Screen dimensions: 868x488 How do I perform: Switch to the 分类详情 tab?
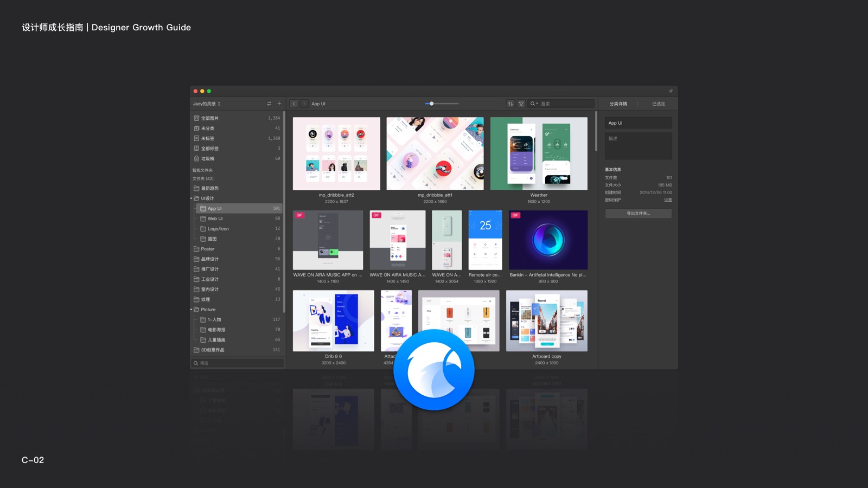click(618, 104)
